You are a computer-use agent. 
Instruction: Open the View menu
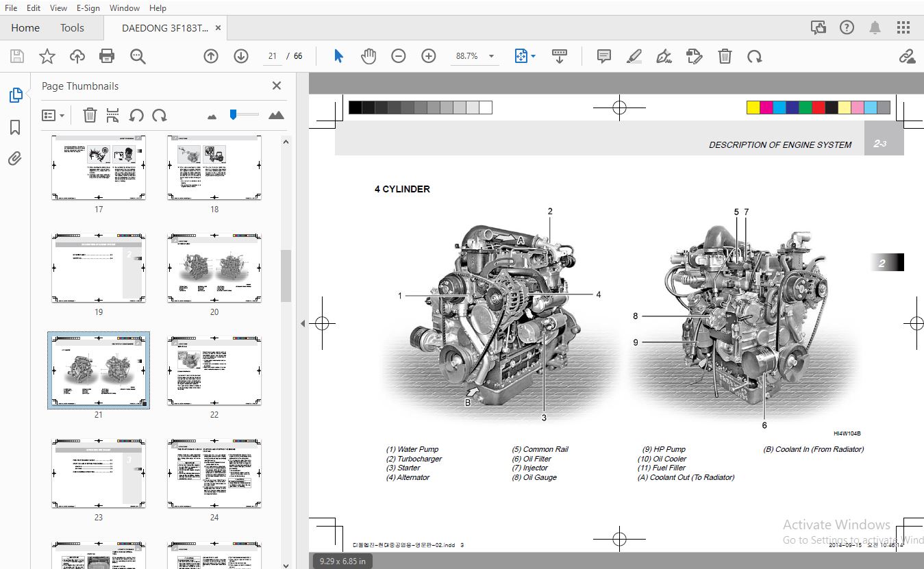coord(58,8)
